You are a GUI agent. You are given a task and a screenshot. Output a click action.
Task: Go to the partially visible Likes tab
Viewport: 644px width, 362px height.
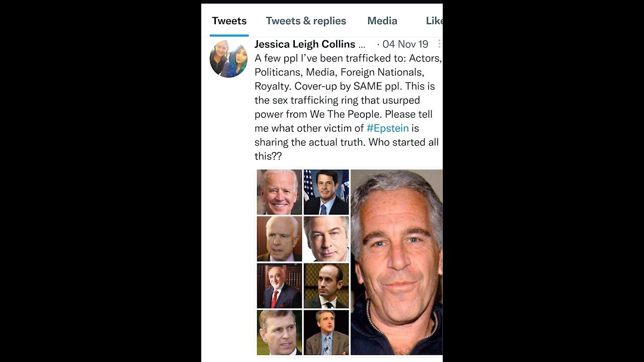point(434,21)
